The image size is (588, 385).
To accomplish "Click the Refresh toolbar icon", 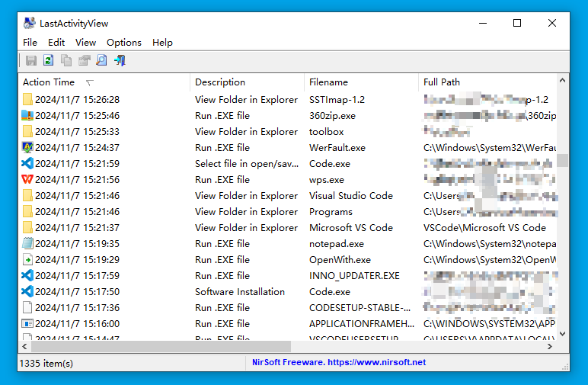I will click(49, 60).
